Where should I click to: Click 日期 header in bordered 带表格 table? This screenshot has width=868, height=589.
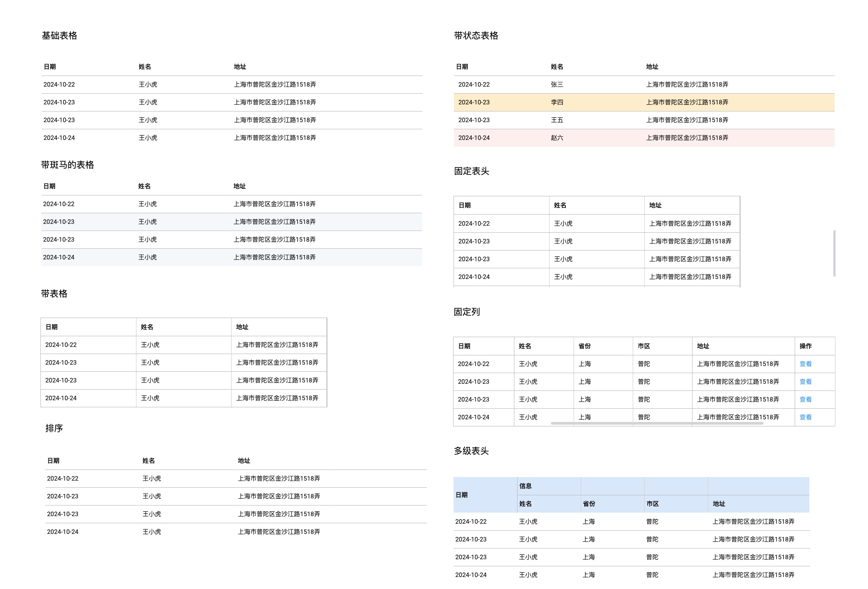pyautogui.click(x=52, y=327)
